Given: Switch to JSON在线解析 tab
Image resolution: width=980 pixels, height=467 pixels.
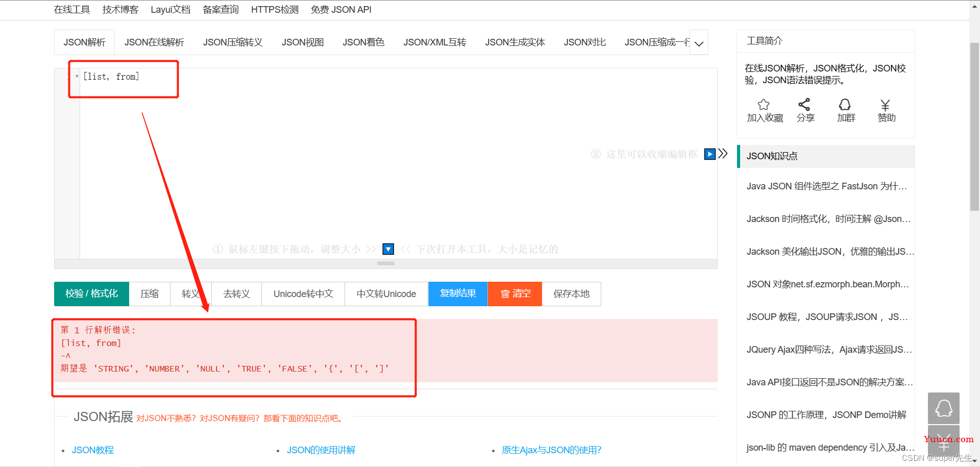Looking at the screenshot, I should point(154,42).
